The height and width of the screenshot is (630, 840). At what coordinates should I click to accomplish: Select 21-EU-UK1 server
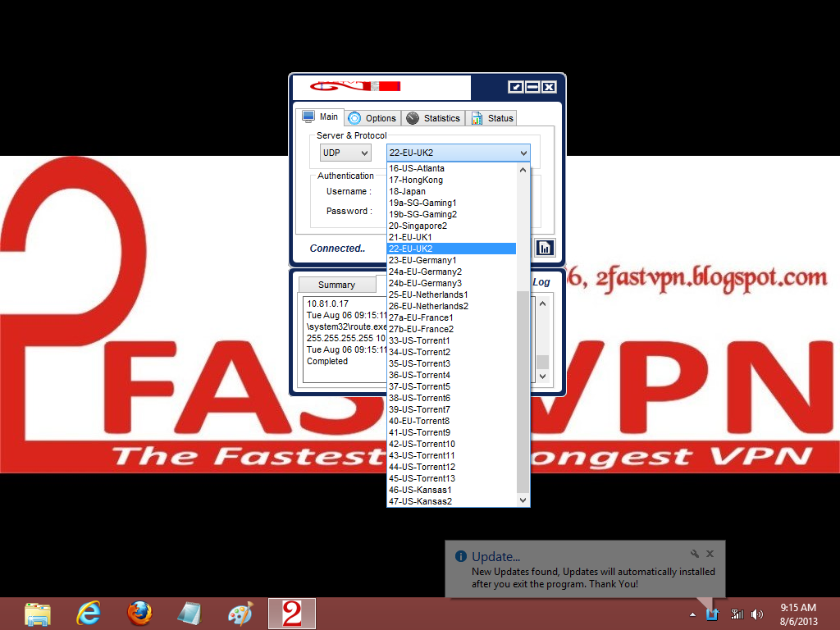(x=451, y=237)
